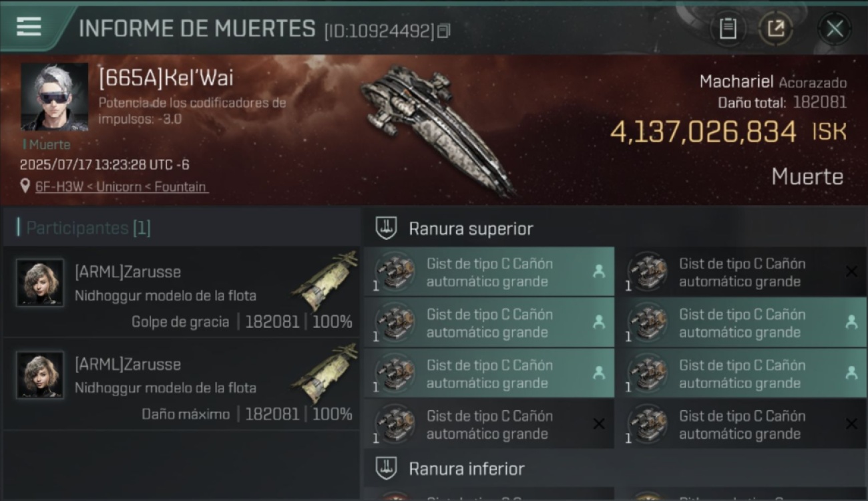Click the clipboard report icon
This screenshot has width=868, height=501.
pos(727,29)
